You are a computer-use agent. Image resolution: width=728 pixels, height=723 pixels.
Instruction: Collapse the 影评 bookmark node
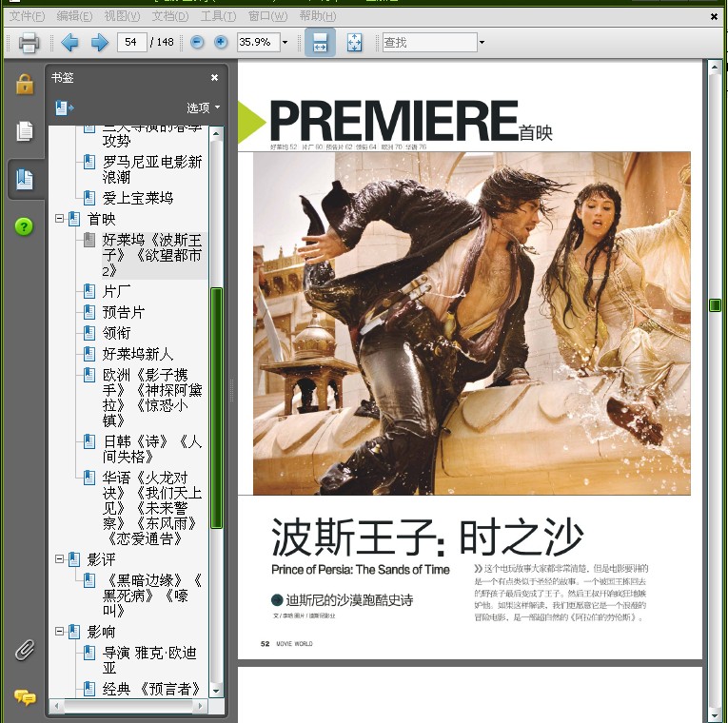coord(59,559)
